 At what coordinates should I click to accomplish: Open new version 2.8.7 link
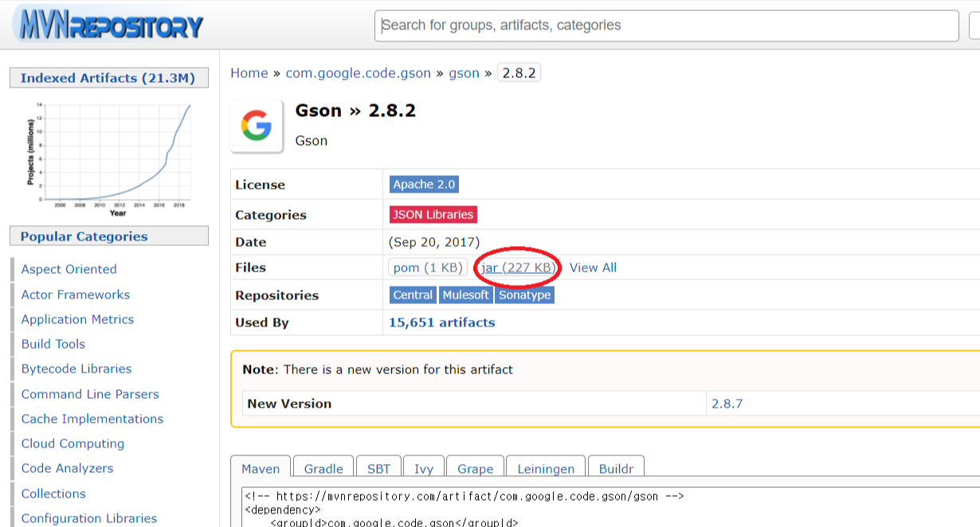727,404
